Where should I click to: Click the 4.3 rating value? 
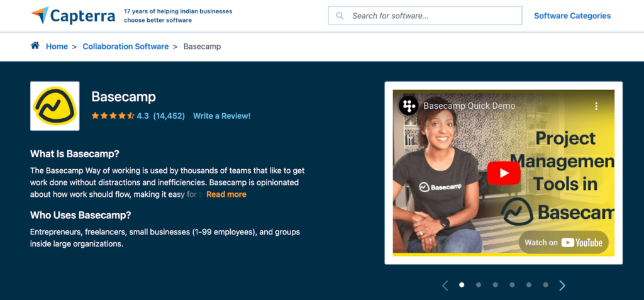(143, 116)
